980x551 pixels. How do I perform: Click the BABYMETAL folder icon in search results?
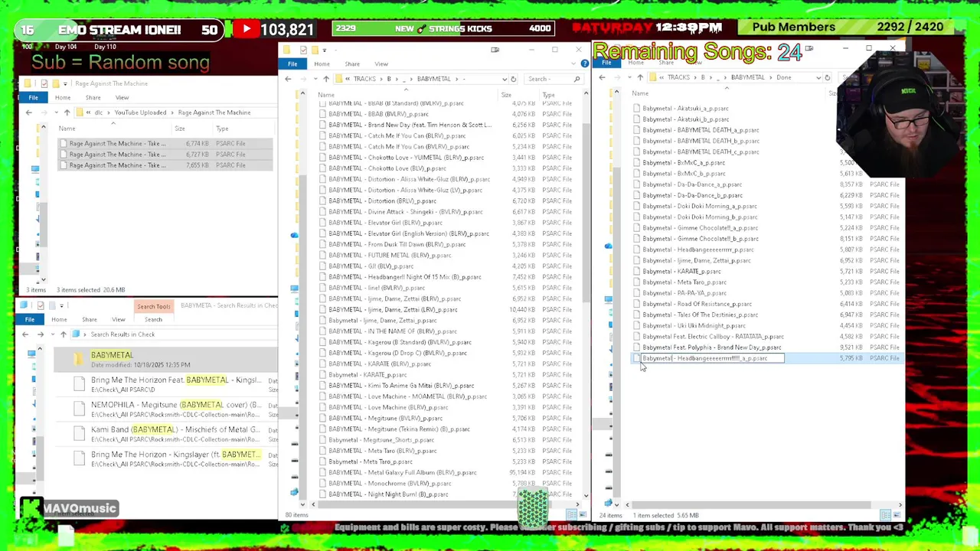pos(78,358)
